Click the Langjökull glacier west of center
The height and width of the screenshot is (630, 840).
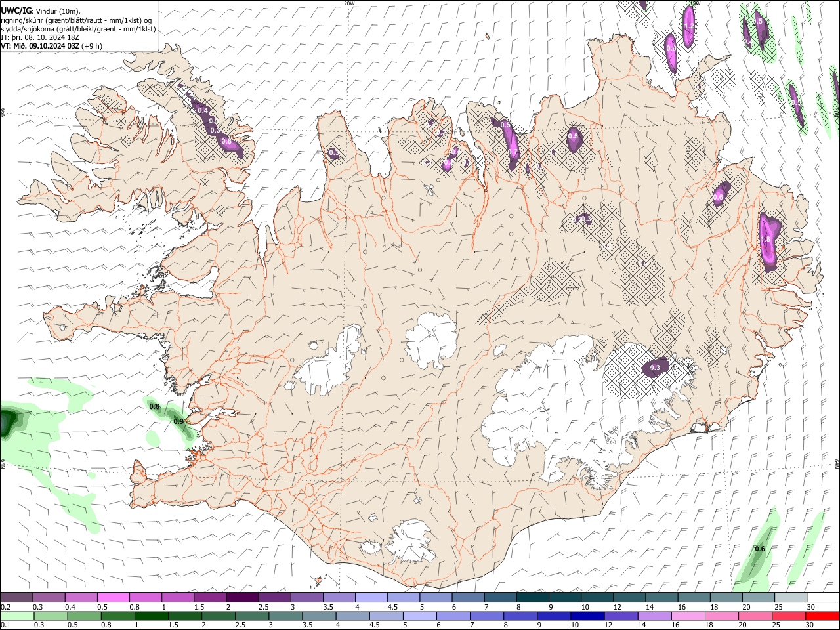pos(328,364)
